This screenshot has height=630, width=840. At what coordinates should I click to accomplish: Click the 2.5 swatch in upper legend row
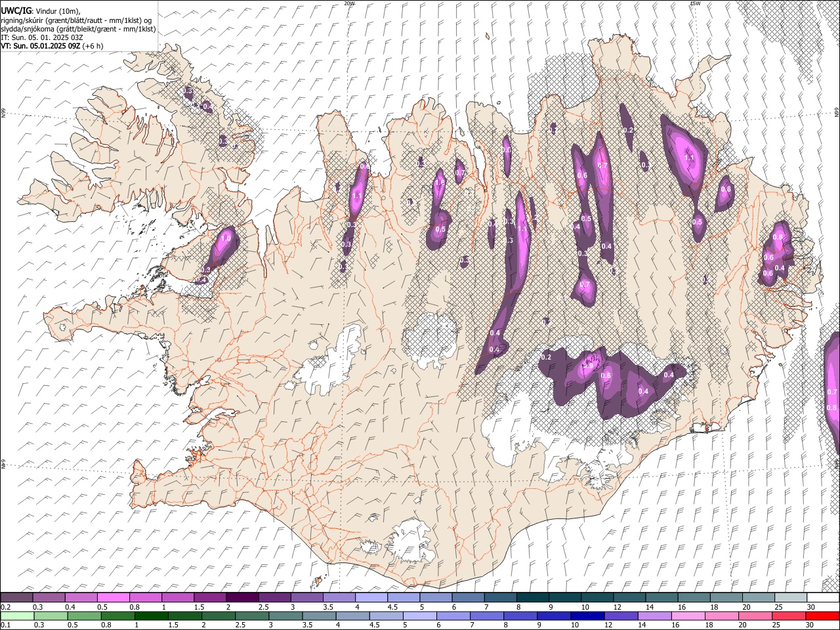[274, 597]
